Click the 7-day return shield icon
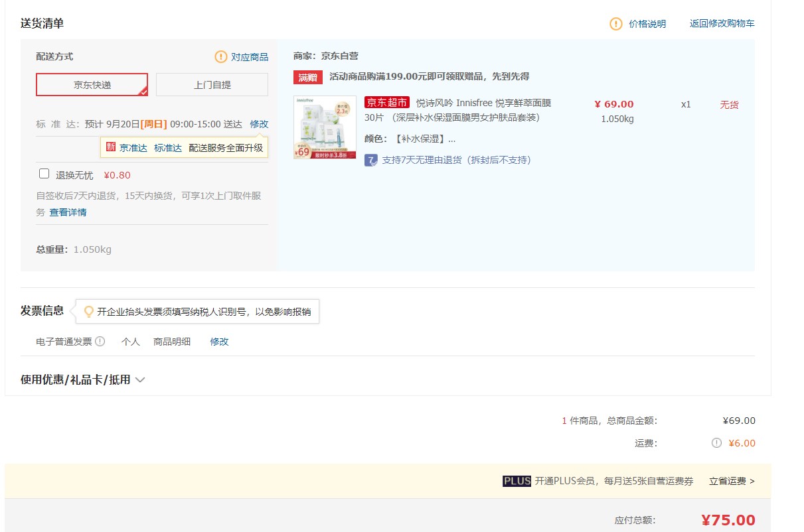The width and height of the screenshot is (804, 532). point(371,160)
